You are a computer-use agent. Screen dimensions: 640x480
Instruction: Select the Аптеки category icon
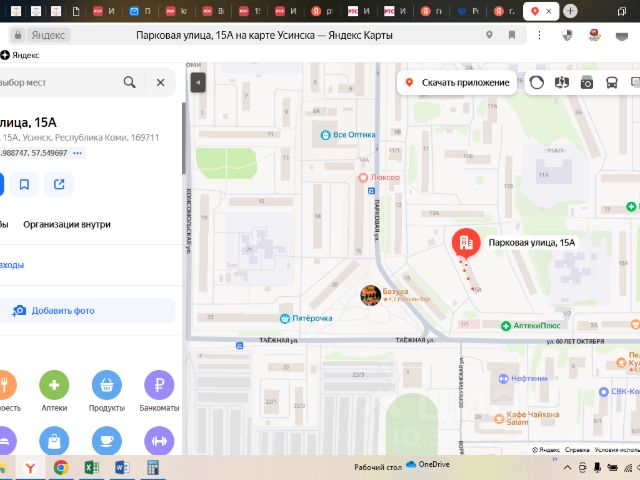54,385
